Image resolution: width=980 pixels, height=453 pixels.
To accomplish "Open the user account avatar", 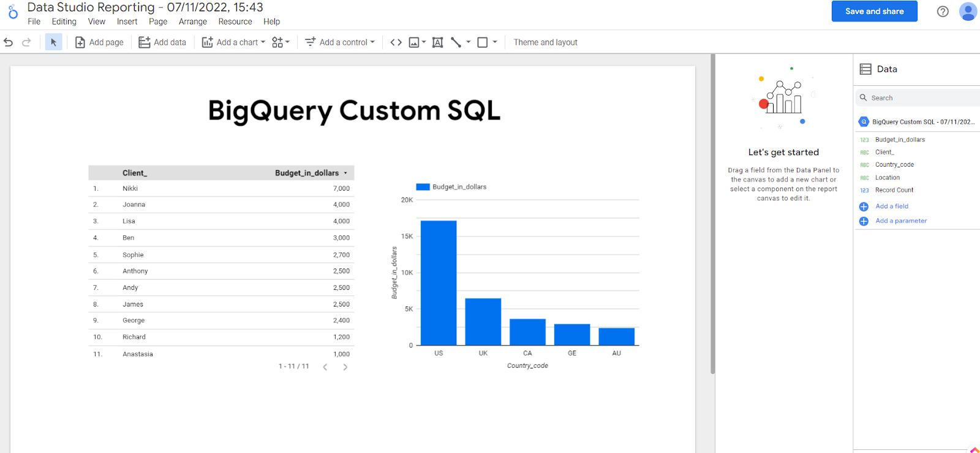I will (x=968, y=12).
